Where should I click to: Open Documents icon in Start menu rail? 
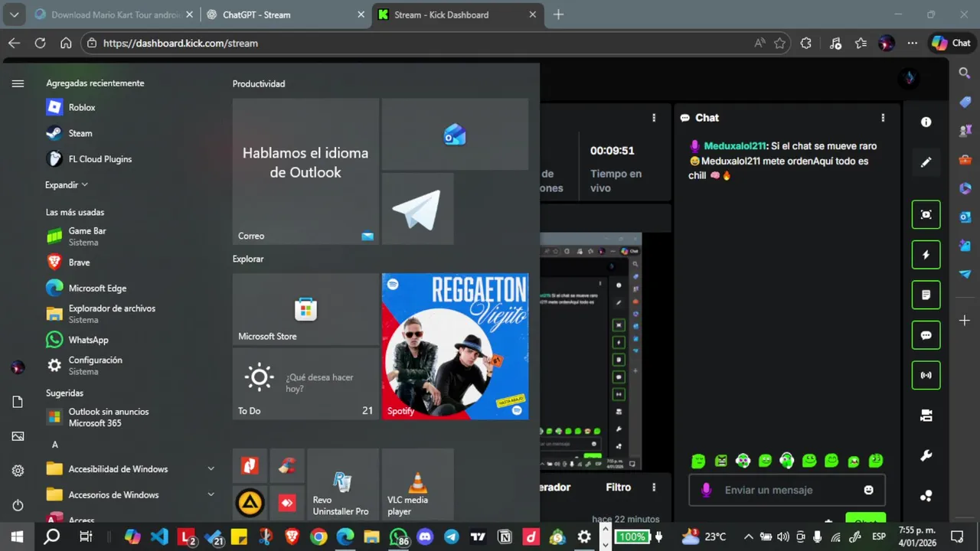18,402
